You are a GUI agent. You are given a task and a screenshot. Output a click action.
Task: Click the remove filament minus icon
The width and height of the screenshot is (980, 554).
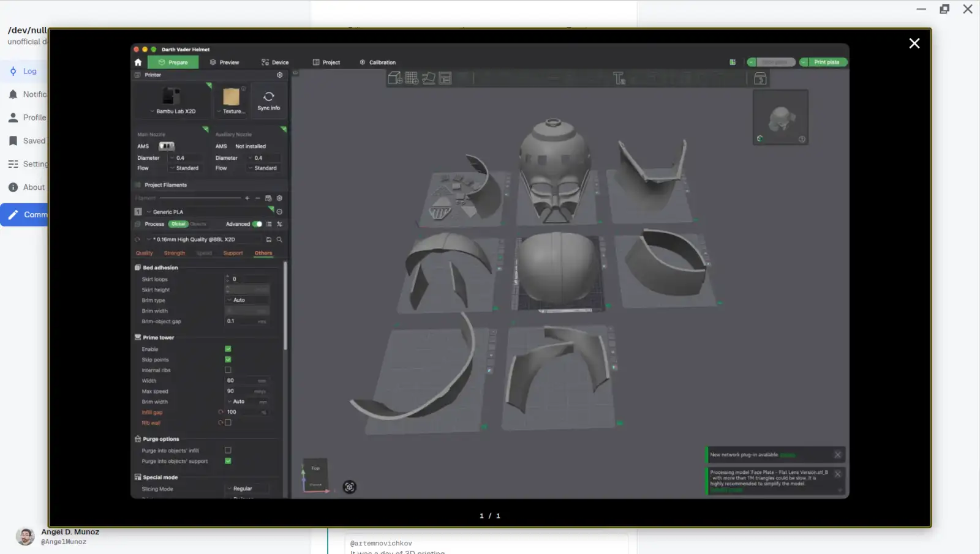pyautogui.click(x=257, y=198)
